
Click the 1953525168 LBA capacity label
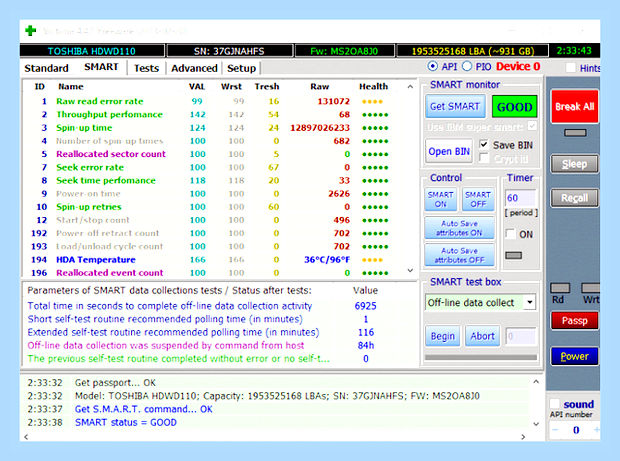(473, 51)
